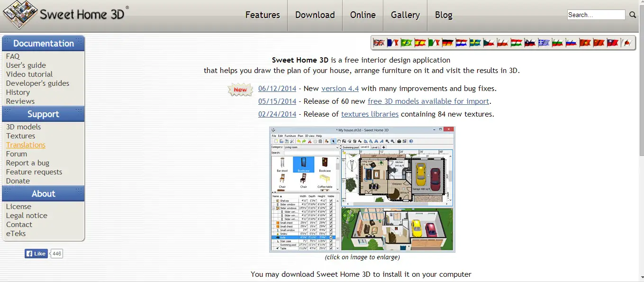The height and width of the screenshot is (282, 644).
Task: Open the Feature requests link
Action: pyautogui.click(x=34, y=172)
